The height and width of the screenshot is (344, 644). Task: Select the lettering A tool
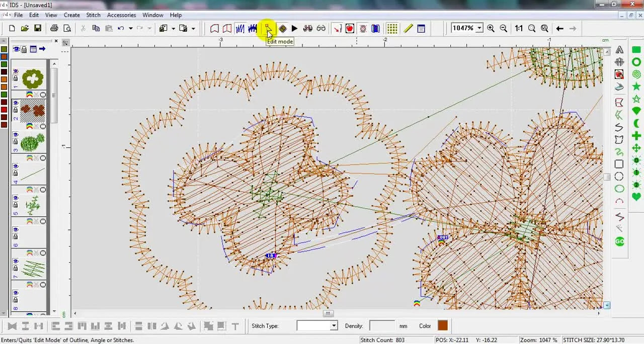point(619,50)
